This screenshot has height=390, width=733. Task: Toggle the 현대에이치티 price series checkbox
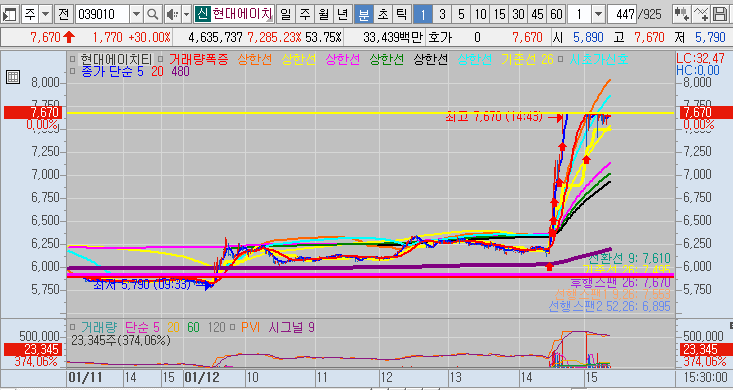[x=73, y=59]
